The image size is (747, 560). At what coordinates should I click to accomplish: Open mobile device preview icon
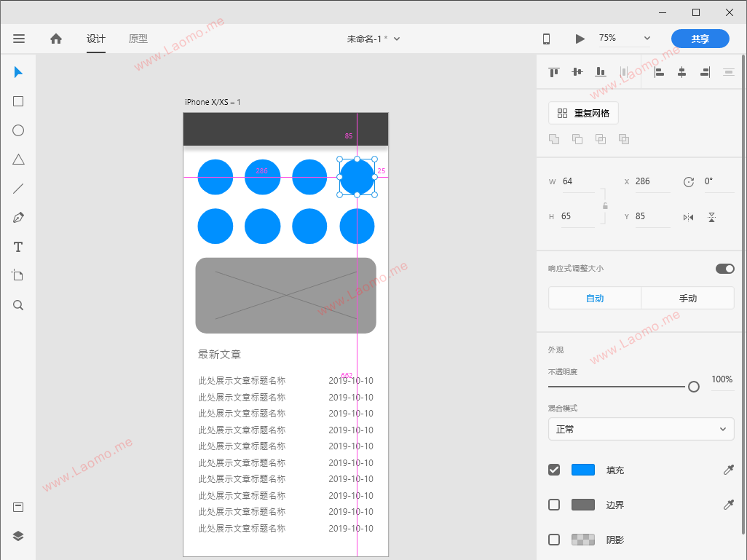(x=547, y=39)
